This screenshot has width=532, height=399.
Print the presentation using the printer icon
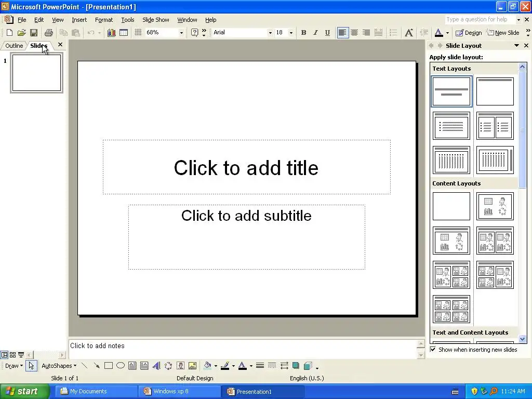pos(49,33)
